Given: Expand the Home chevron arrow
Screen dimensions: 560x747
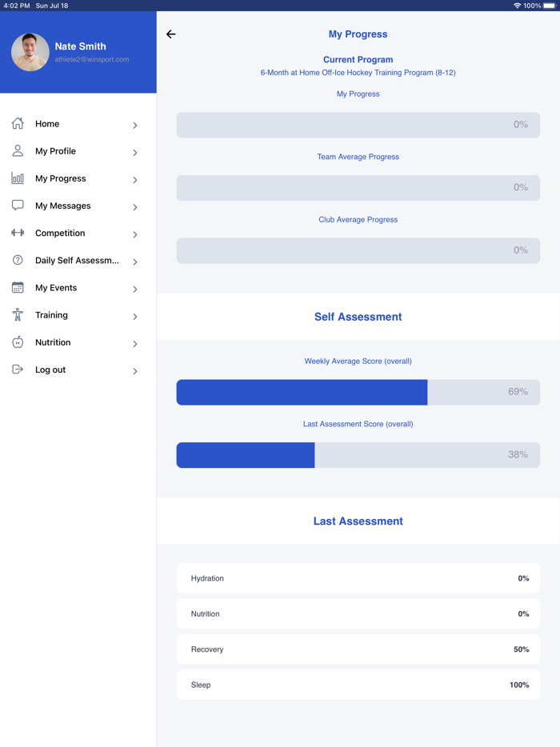Looking at the screenshot, I should pos(135,125).
